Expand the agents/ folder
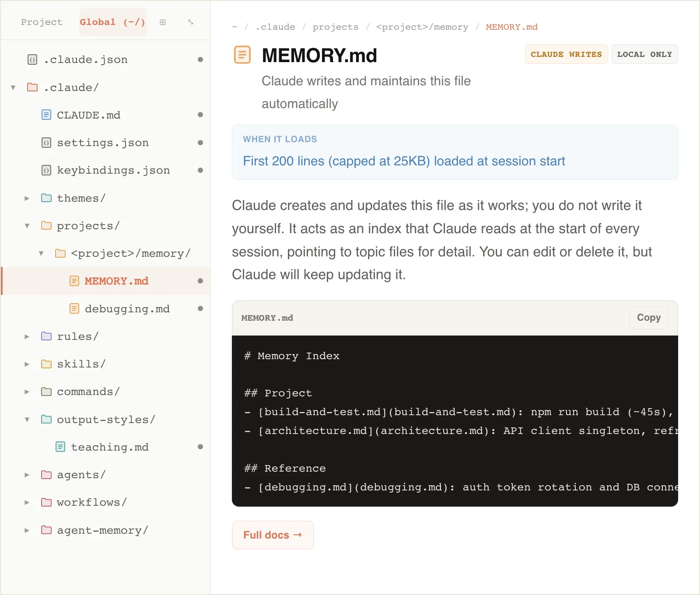The width and height of the screenshot is (700, 595). click(27, 475)
